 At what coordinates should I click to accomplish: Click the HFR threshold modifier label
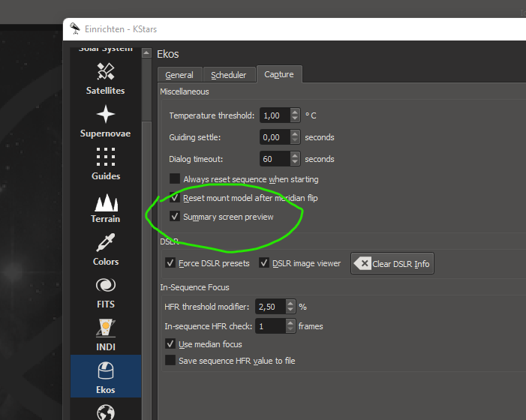click(x=206, y=307)
